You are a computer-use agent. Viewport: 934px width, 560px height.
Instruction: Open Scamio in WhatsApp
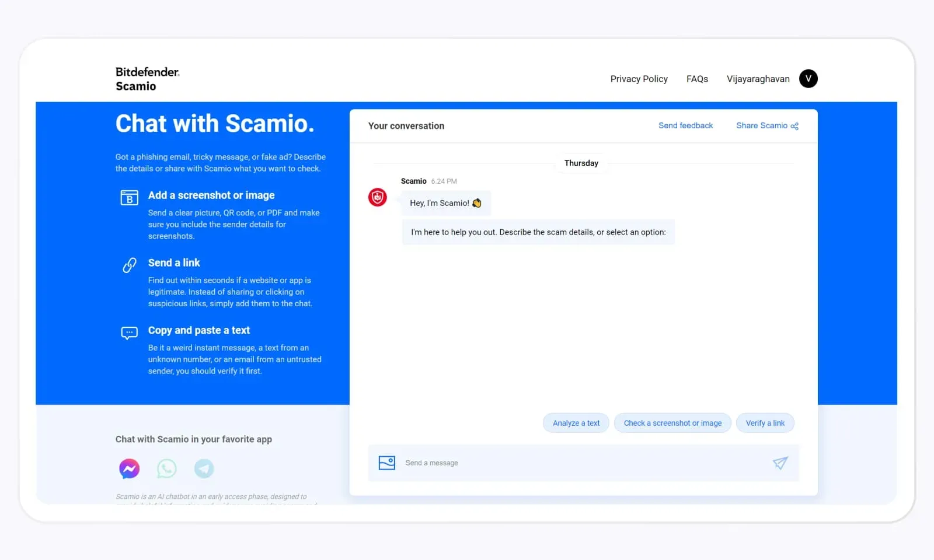tap(166, 468)
